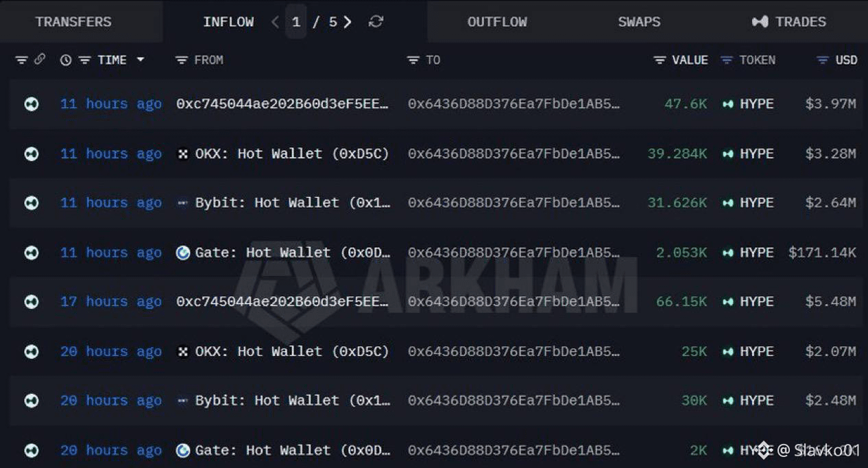The image size is (868, 468).
Task: Filter by TO column
Action: [413, 60]
